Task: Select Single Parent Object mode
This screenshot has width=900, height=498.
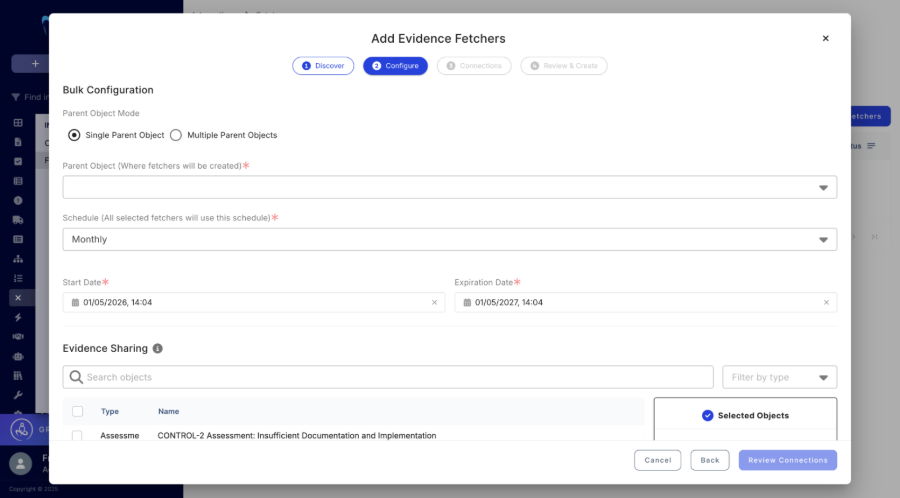Action: [x=74, y=135]
